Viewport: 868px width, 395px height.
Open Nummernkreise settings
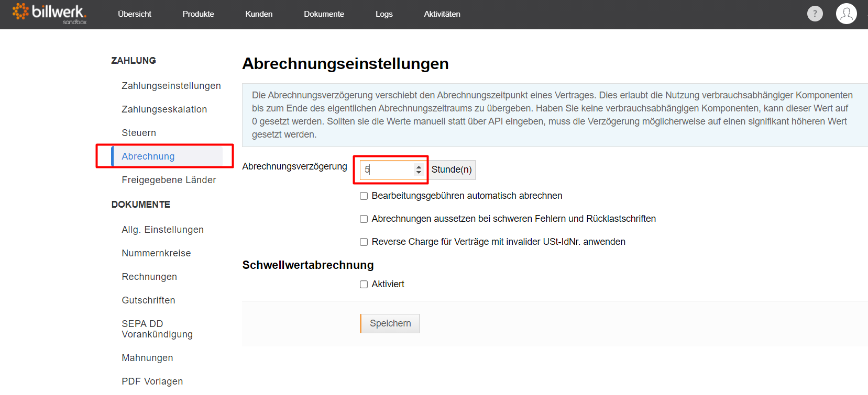pyautogui.click(x=156, y=253)
